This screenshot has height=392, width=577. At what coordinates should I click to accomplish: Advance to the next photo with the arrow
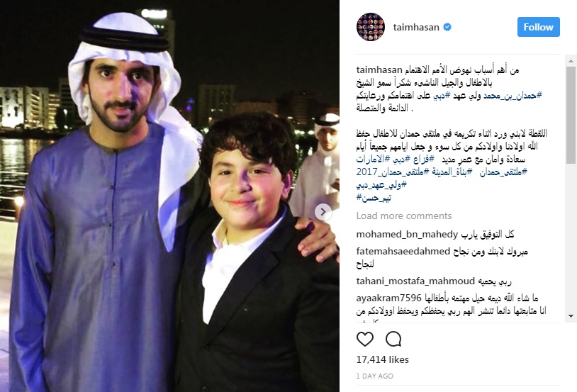pos(323,212)
